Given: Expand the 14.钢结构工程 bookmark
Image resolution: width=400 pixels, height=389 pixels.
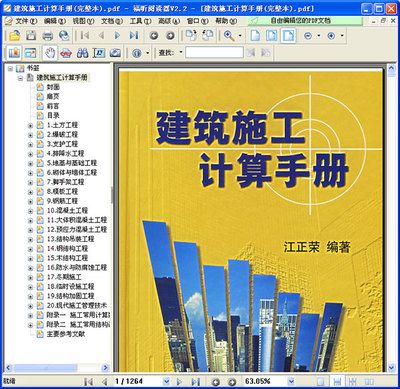Looking at the screenshot, I should 30,249.
